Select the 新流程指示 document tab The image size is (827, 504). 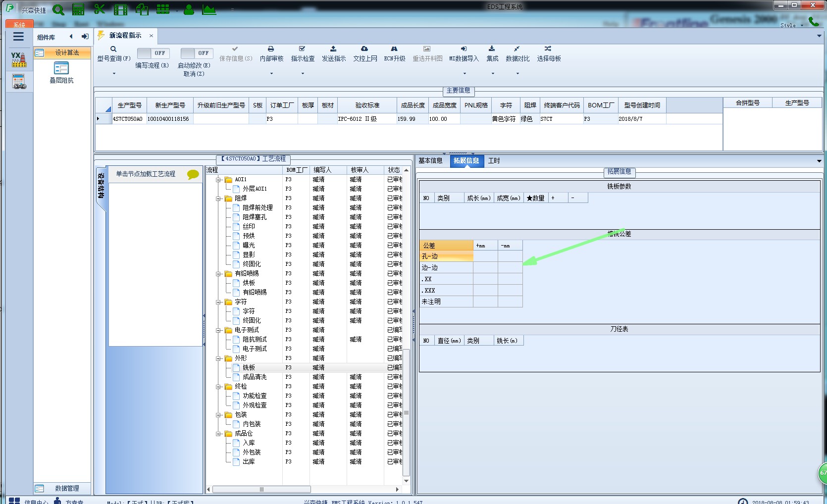point(125,36)
